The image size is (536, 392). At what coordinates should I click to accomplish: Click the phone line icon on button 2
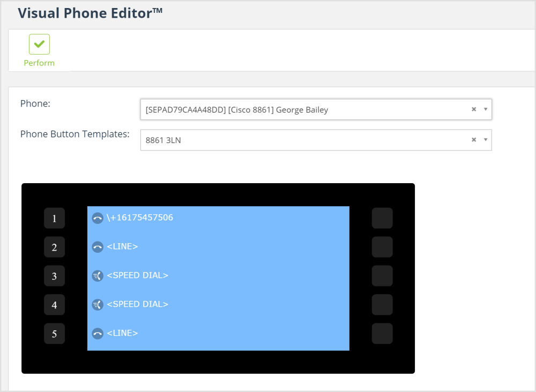pyautogui.click(x=97, y=246)
